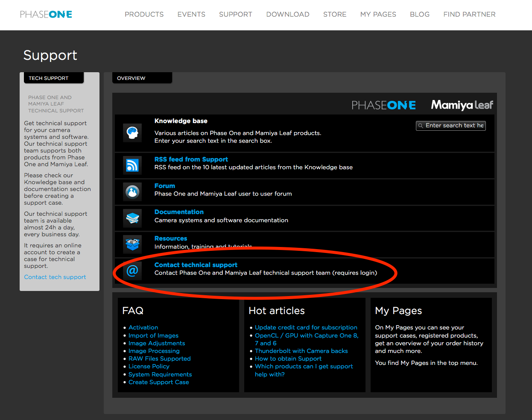Open the Store menu item
This screenshot has width=532, height=420.
335,15
